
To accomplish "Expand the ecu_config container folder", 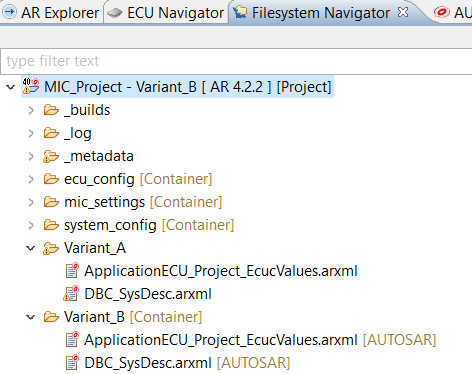I will click(31, 179).
